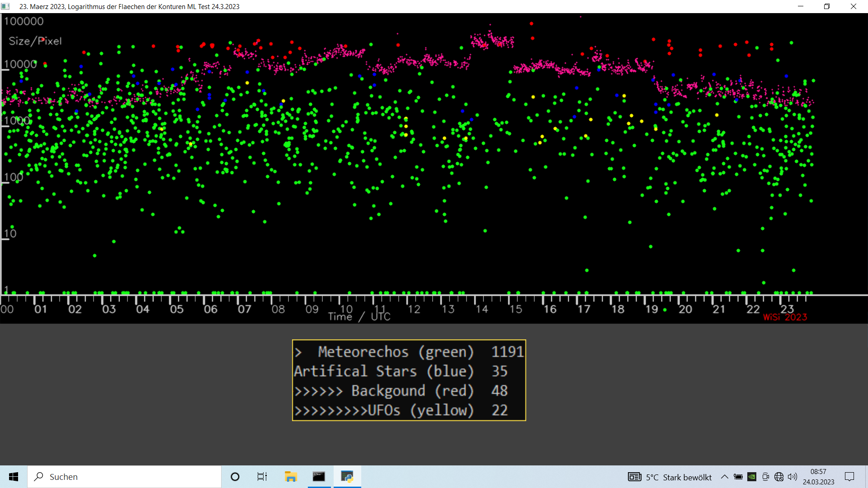Open network settings from the globe icon
Image resolution: width=868 pixels, height=488 pixels.
[x=779, y=477]
